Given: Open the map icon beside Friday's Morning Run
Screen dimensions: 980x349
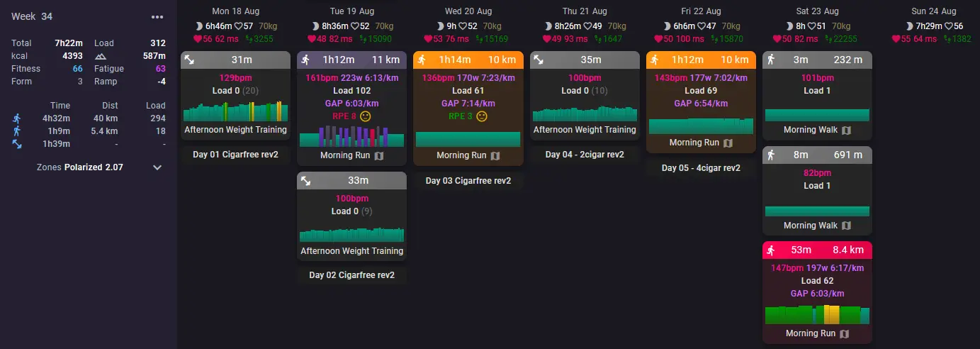Looking at the screenshot, I should click(727, 143).
